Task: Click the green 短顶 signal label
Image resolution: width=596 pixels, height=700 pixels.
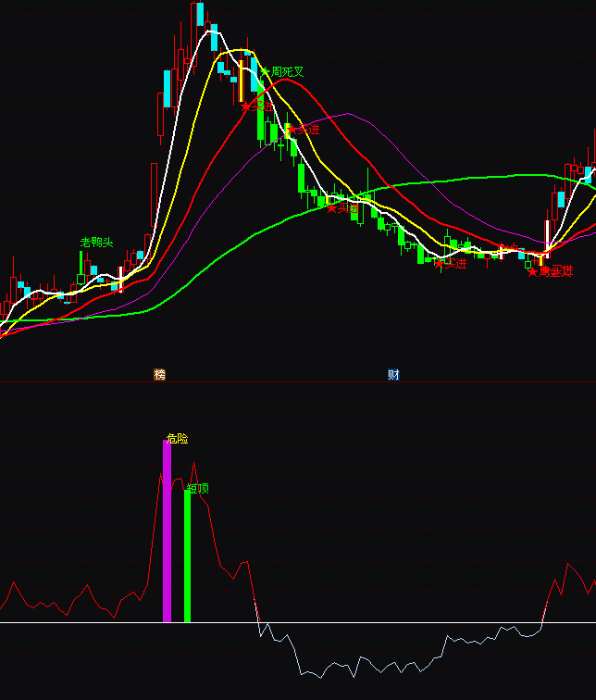Action: coord(198,488)
